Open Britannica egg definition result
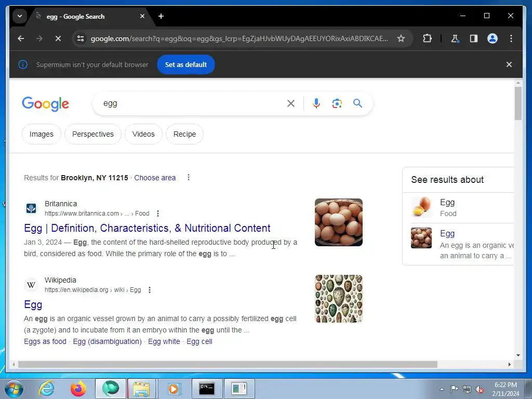Image resolution: width=532 pixels, height=399 pixels. click(x=147, y=228)
